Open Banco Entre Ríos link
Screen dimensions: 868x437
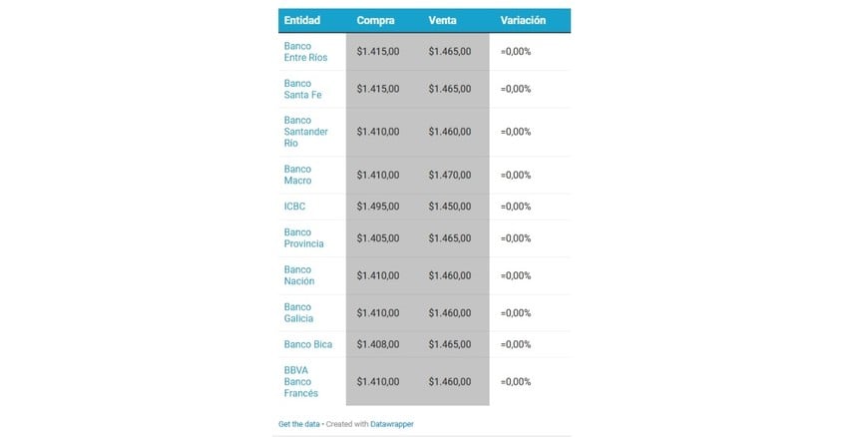coord(304,52)
